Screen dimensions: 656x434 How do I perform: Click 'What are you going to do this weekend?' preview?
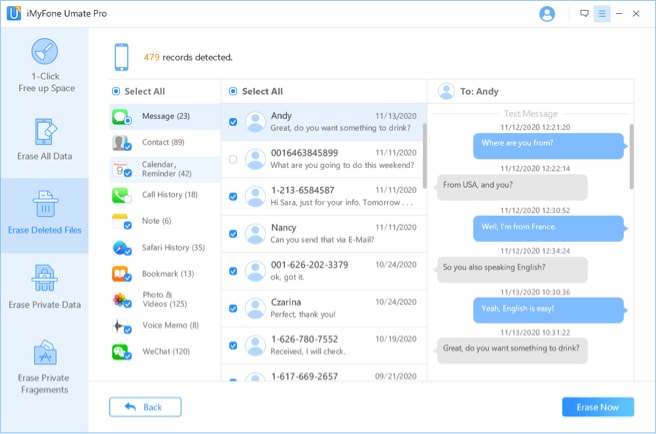coord(342,165)
